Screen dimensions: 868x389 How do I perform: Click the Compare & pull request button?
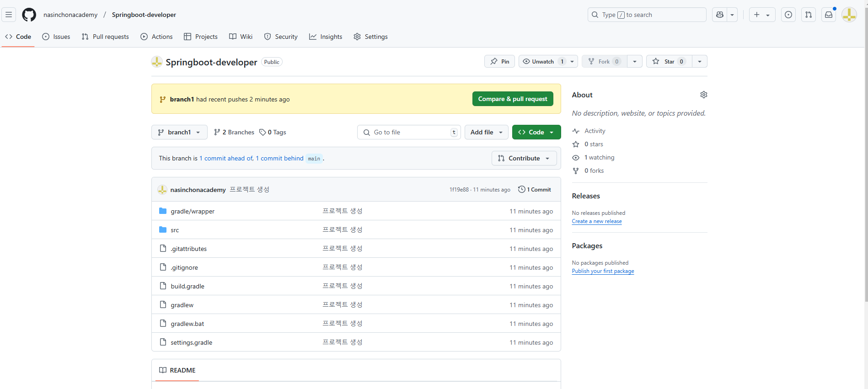click(x=513, y=99)
